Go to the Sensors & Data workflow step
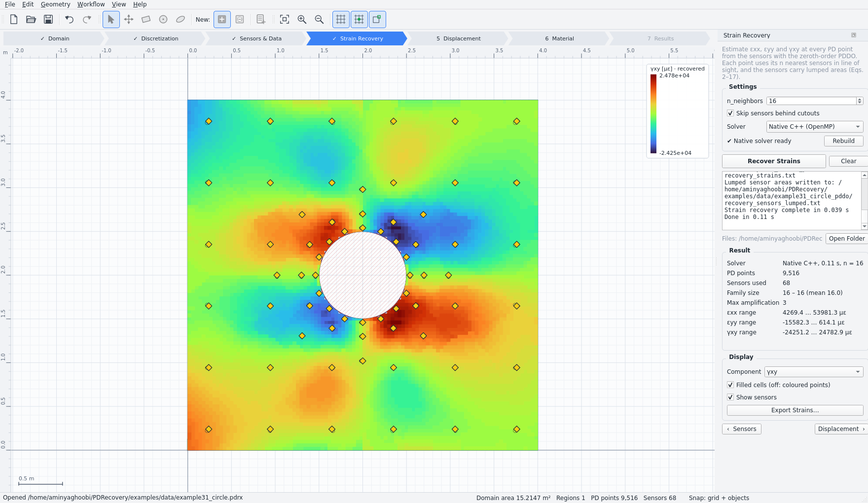This screenshot has width=868, height=503. 256,38
